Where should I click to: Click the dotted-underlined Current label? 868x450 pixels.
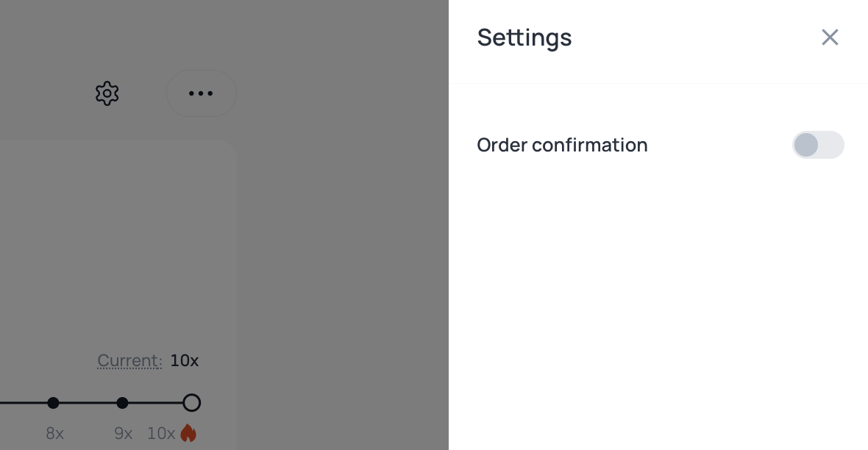click(x=129, y=361)
